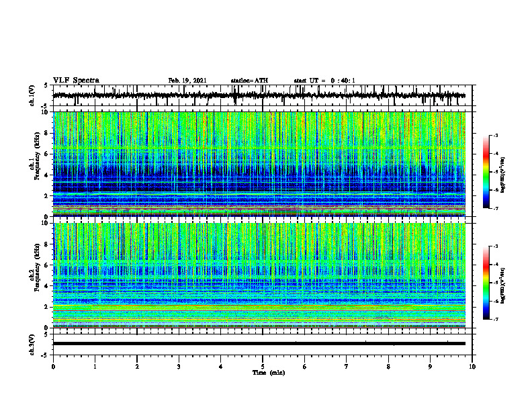Click time axis tick label "2"
This screenshot has width=532, height=411.
click(x=137, y=367)
